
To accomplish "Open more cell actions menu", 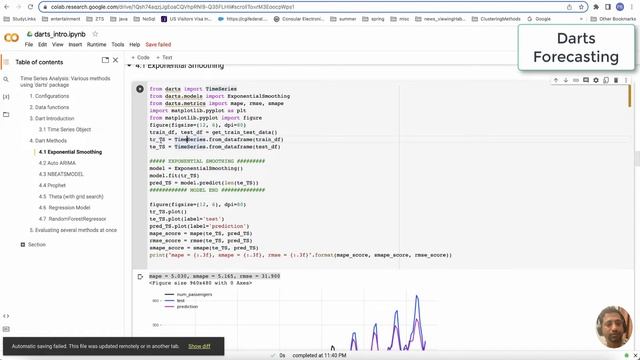I will [626, 80].
